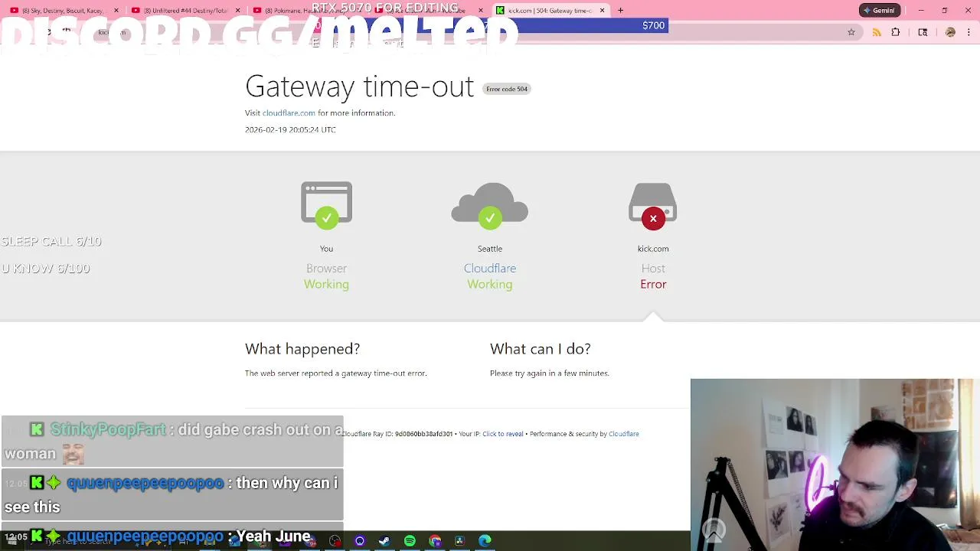Click the timestamp '2026-02-19 20:05:24 UTC'

tap(290, 130)
